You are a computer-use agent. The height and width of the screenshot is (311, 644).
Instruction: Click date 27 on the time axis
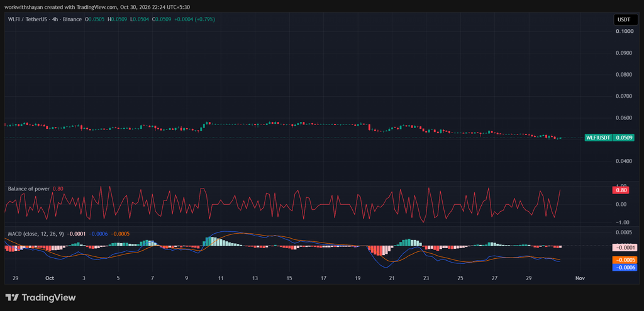click(494, 278)
